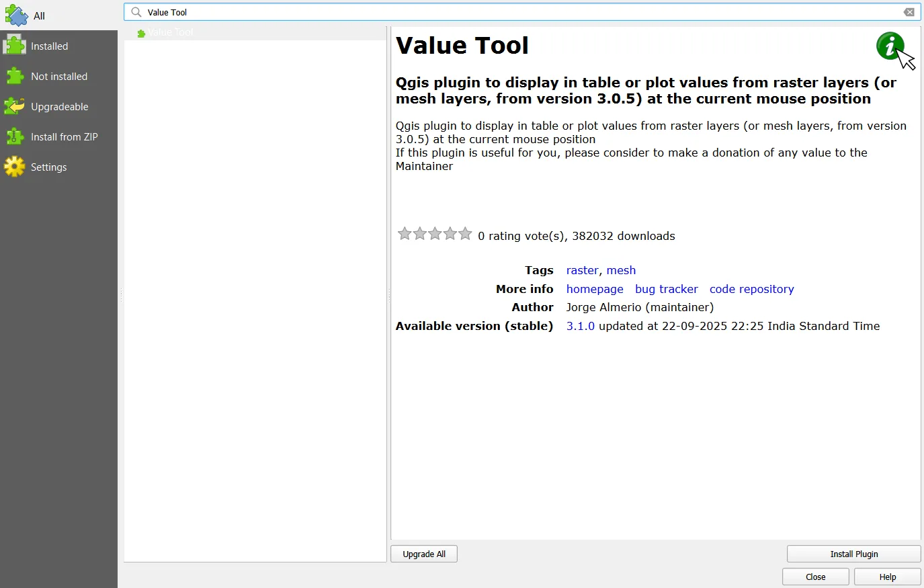Click the puzzle icon beside All

click(16, 15)
